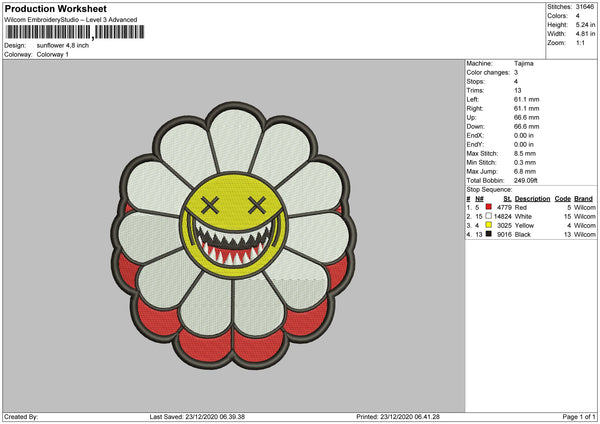Click the 'Brand' column header

(x=584, y=199)
